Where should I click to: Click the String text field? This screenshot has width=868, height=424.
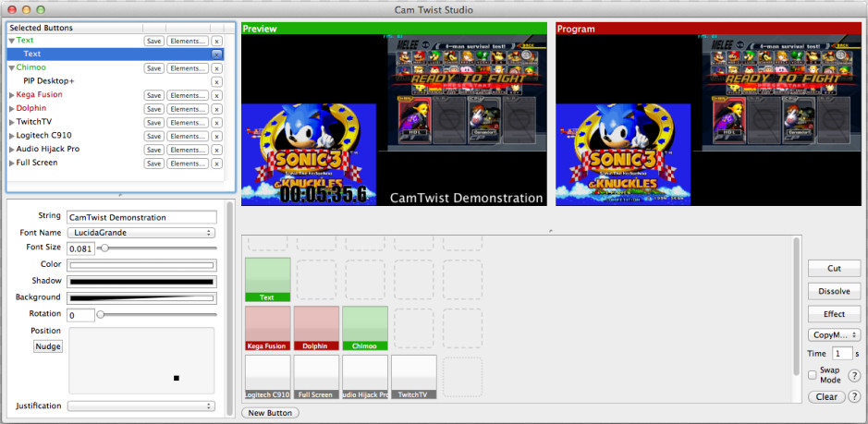[141, 217]
